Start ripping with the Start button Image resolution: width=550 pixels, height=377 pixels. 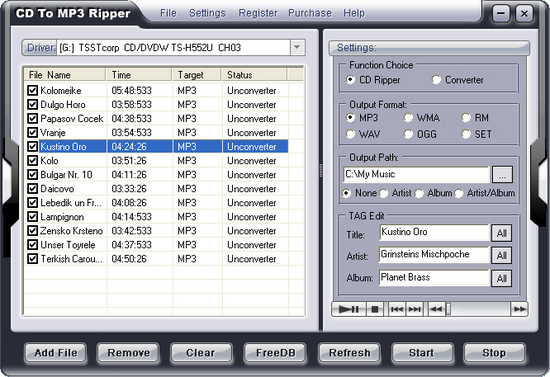coord(422,353)
